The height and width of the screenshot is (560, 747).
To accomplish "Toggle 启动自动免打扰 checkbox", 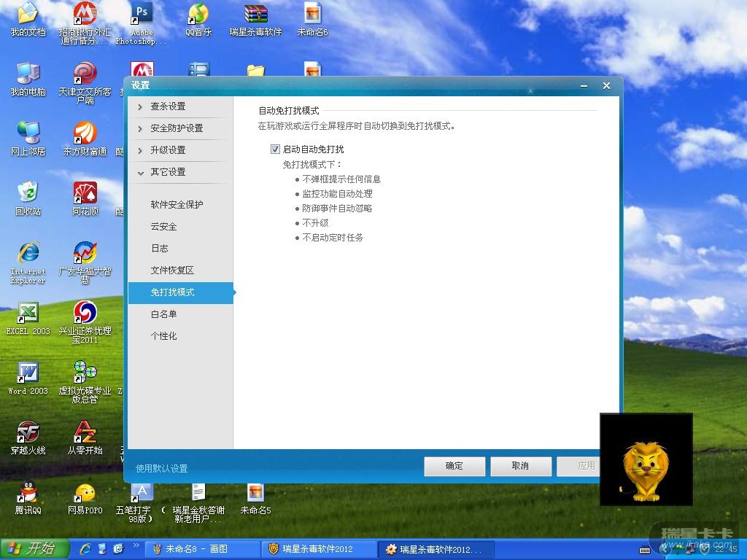I will (x=275, y=149).
